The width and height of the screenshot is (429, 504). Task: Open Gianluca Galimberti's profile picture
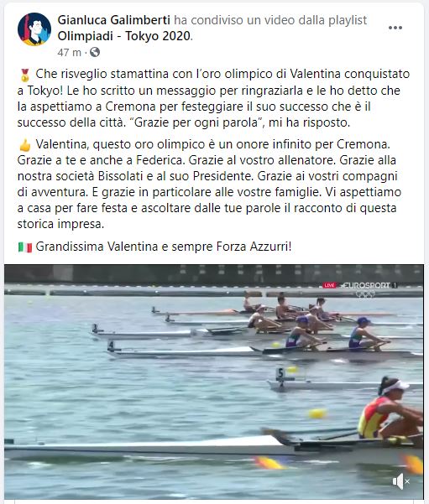(34, 29)
